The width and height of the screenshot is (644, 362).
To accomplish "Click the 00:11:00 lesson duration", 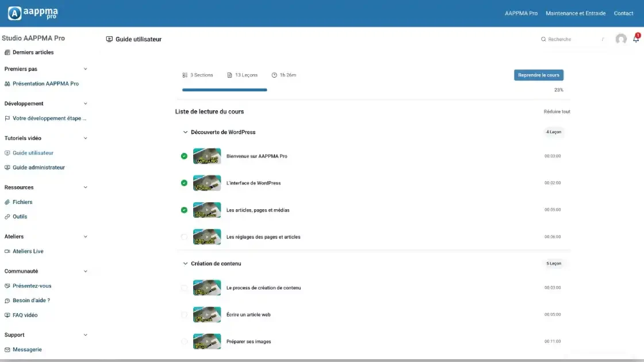I will coord(553,341).
